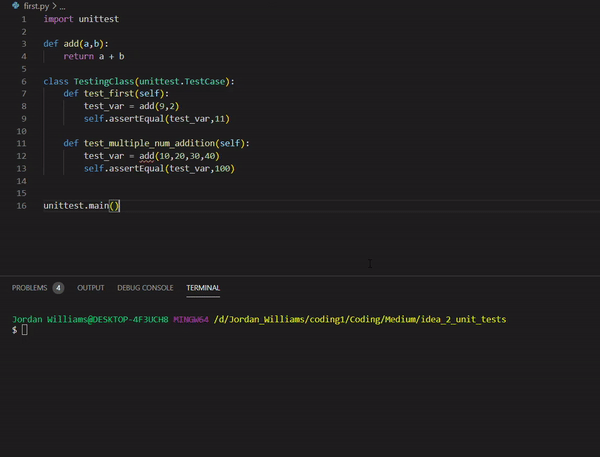Click 'def test_multiple_num_addition(self):' line
Image resolution: width=600 pixels, height=457 pixels.
[157, 144]
